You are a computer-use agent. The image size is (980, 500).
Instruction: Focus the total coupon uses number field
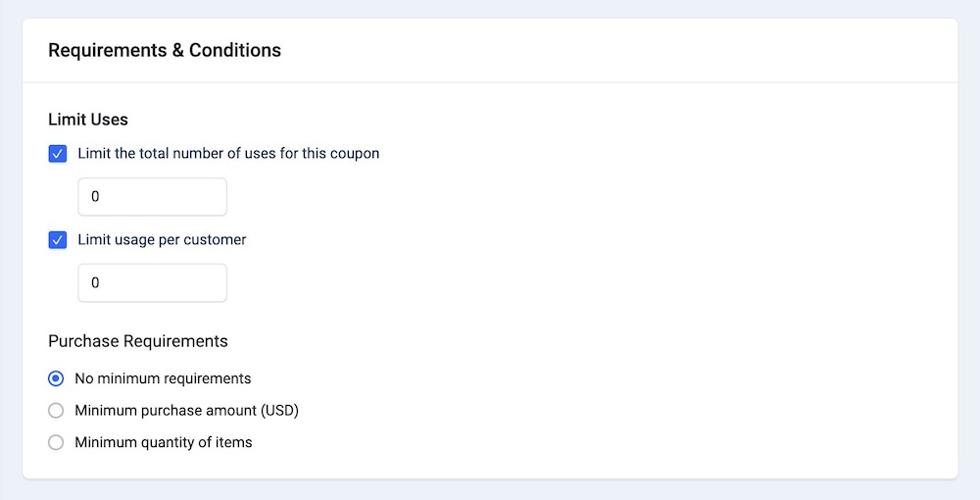pos(152,197)
